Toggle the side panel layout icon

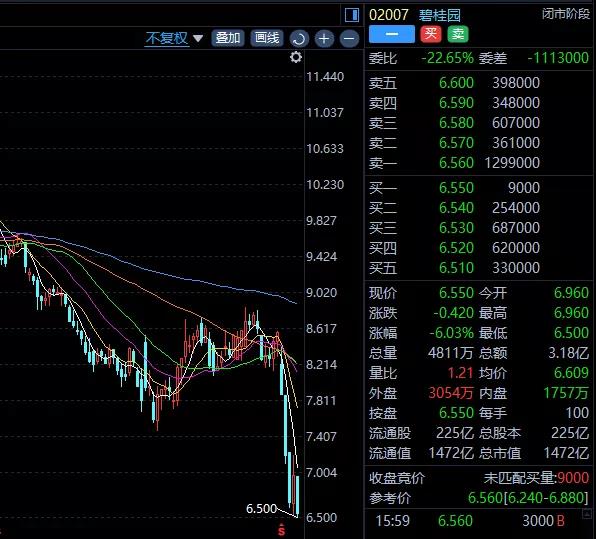click(x=352, y=15)
